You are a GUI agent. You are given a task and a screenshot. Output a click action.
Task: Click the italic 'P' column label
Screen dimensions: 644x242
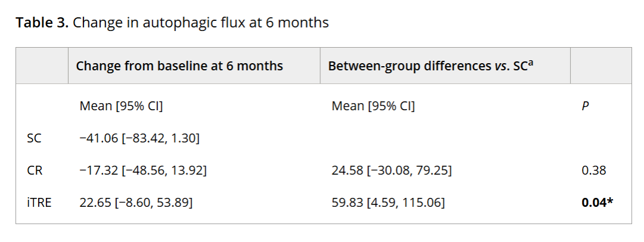point(585,107)
